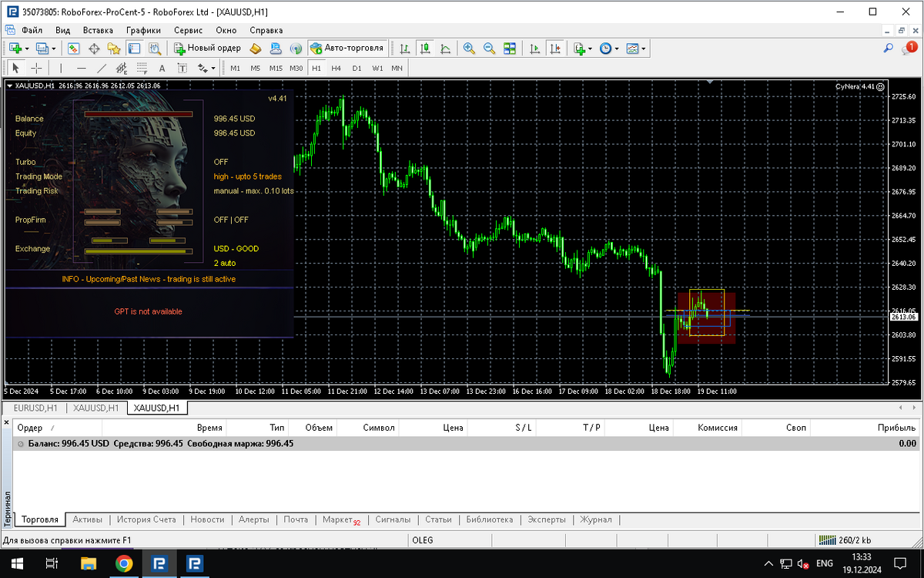Image resolution: width=924 pixels, height=578 pixels.
Task: Open the new chart dropdown arrow
Action: tap(28, 48)
